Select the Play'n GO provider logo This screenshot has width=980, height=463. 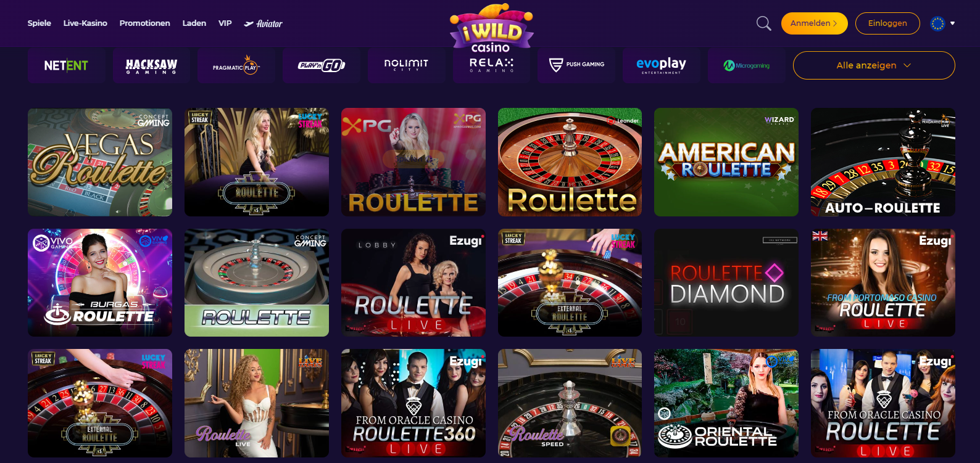click(322, 65)
